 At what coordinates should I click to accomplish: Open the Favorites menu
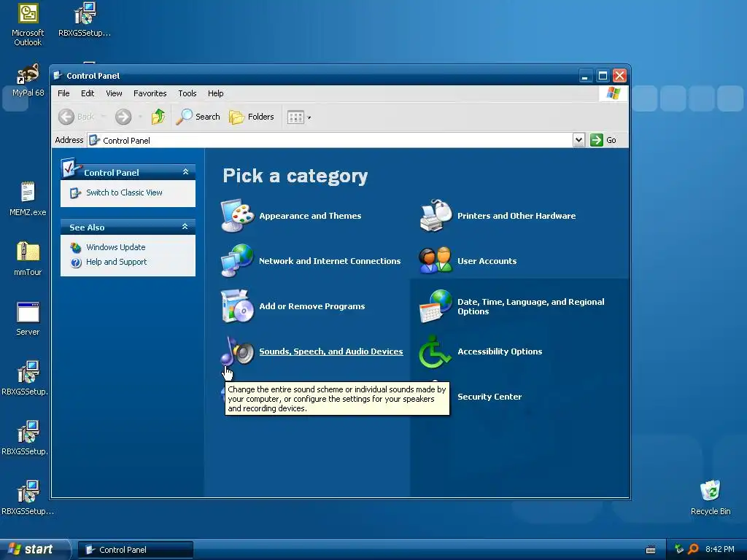click(x=150, y=93)
